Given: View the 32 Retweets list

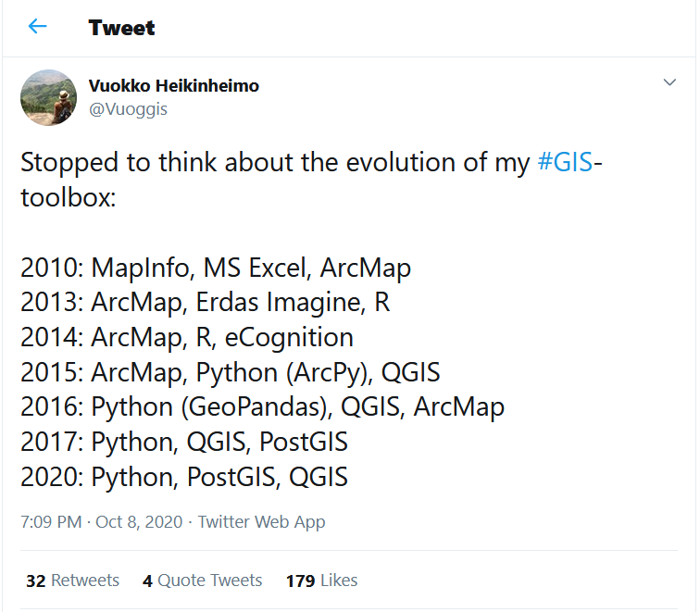Looking at the screenshot, I should pyautogui.click(x=73, y=581).
